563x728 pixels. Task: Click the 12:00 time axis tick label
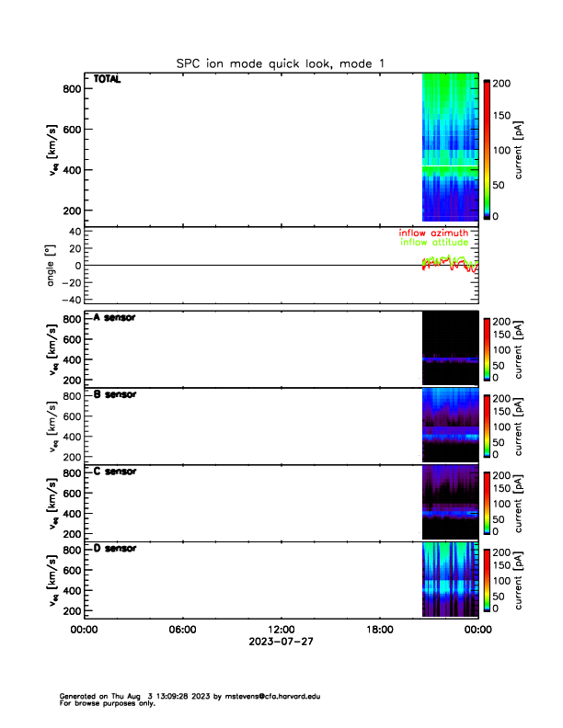click(281, 630)
